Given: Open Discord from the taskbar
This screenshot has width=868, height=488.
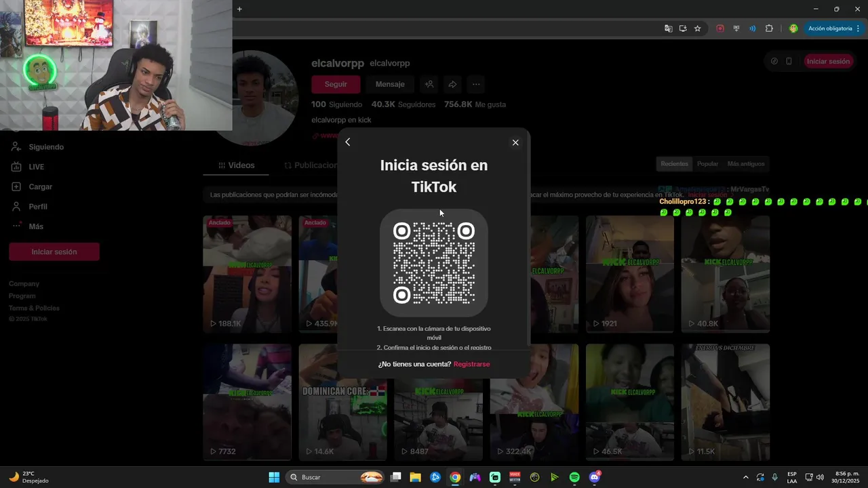Looking at the screenshot, I should [x=595, y=477].
